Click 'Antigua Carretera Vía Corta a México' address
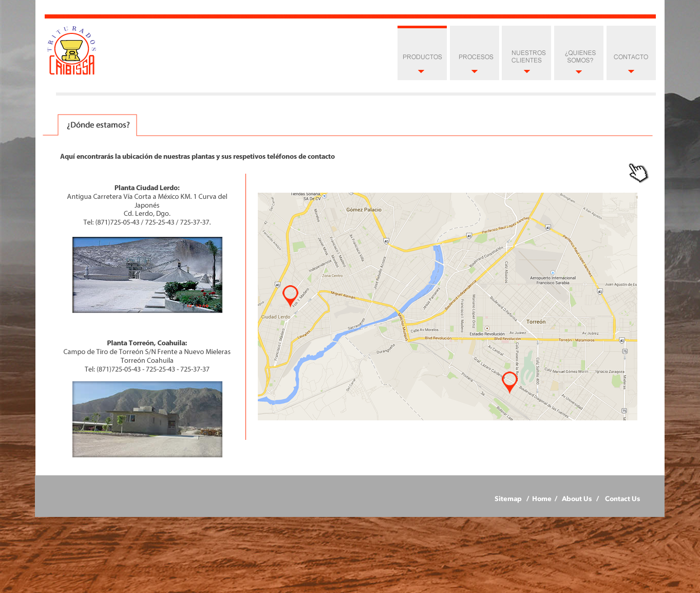This screenshot has width=700, height=593. tap(147, 200)
